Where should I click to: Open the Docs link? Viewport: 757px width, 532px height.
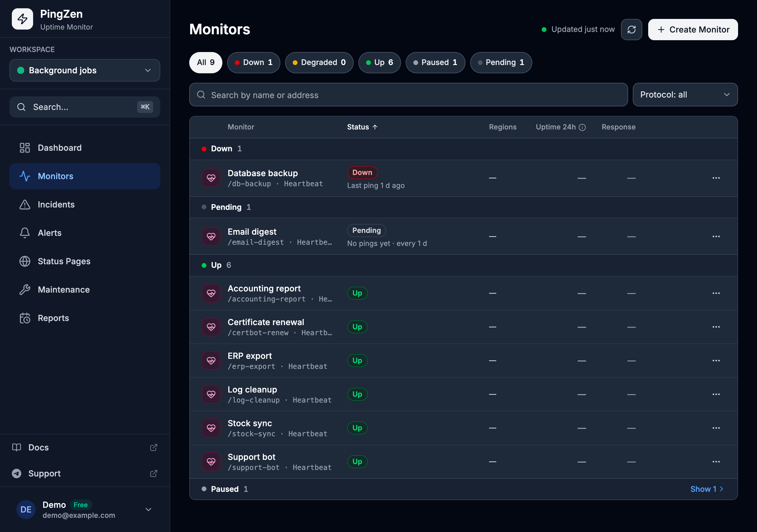pos(85,447)
